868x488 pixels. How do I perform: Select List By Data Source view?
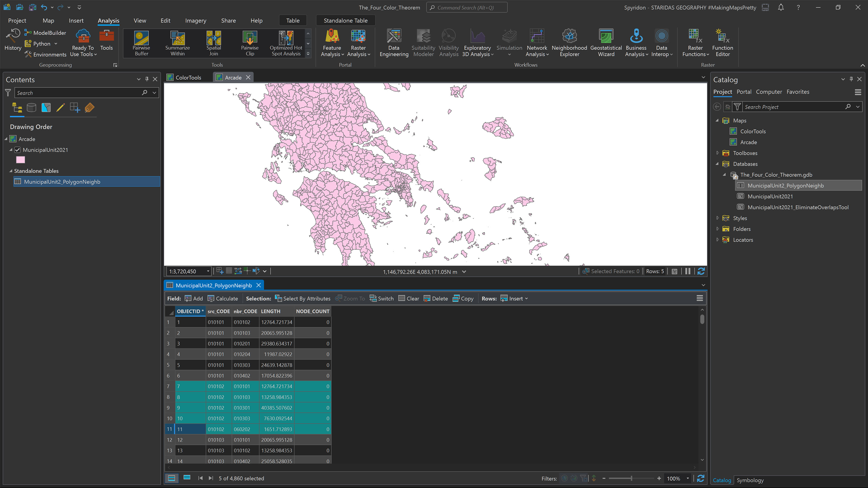pos(31,108)
